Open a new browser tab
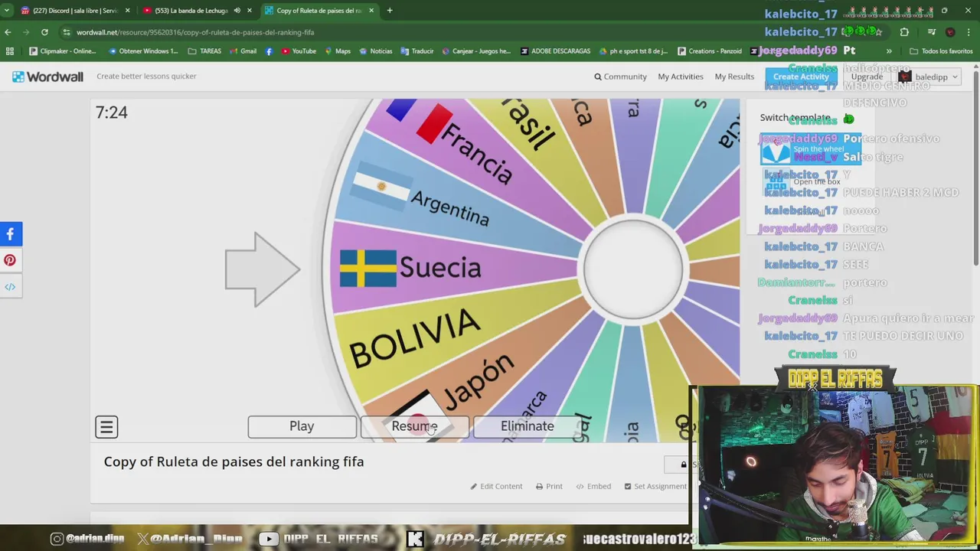Image resolution: width=980 pixels, height=551 pixels. coord(390,11)
